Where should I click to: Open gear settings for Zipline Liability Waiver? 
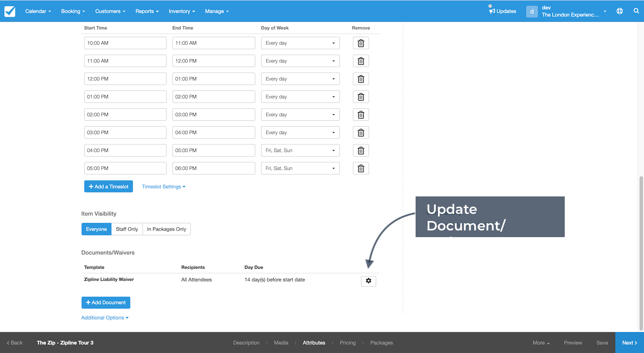369,281
